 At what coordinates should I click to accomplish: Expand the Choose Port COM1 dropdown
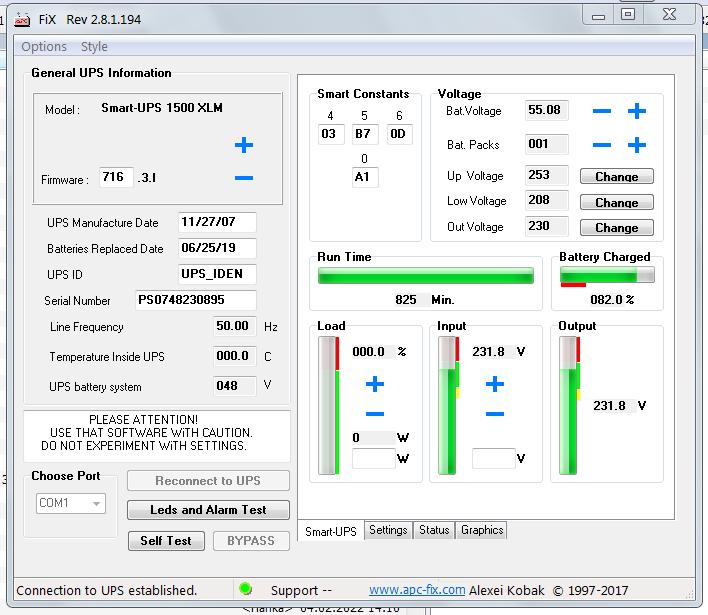click(x=97, y=504)
